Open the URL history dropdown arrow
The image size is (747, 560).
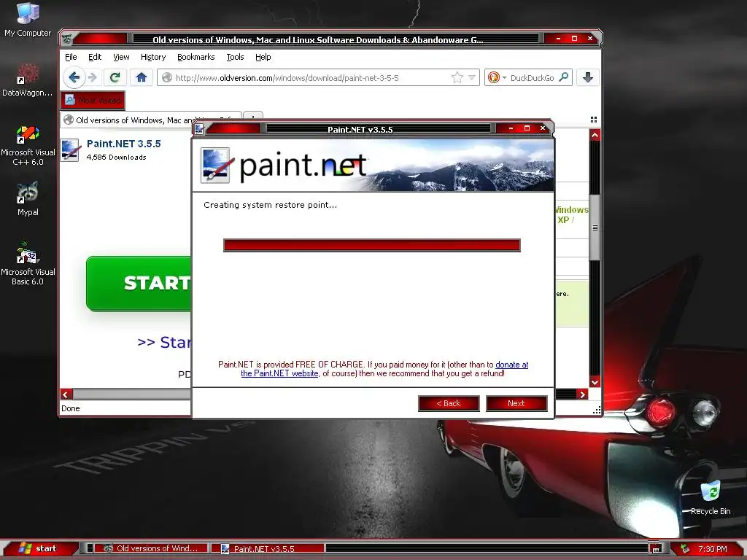pos(472,77)
